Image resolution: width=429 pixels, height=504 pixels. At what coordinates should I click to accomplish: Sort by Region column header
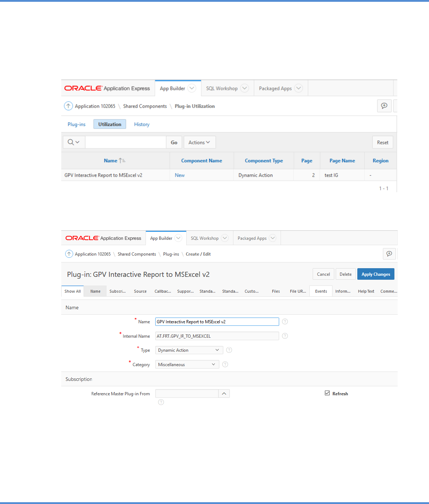(x=380, y=161)
